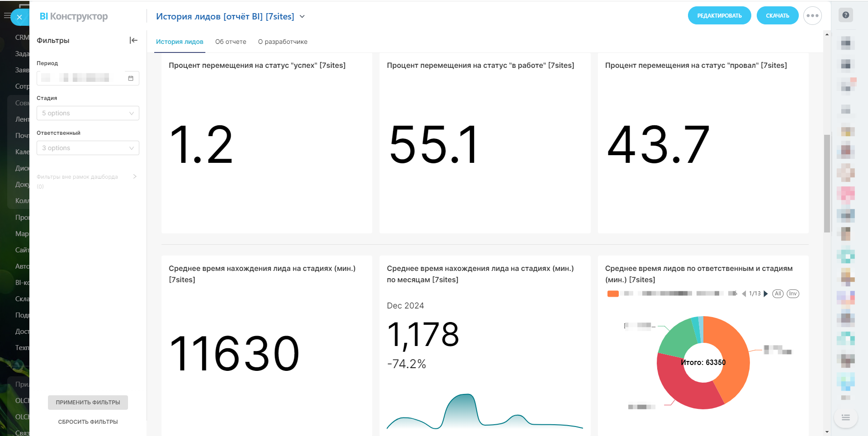Go to next legend page arrow
Viewport: 868px width, 436px height.
coord(766,294)
